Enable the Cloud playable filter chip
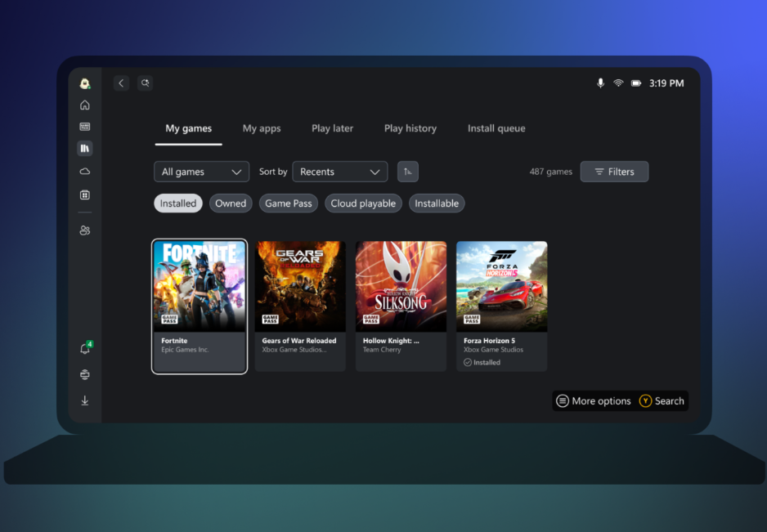Screen dimensions: 767x532 (x=363, y=203)
